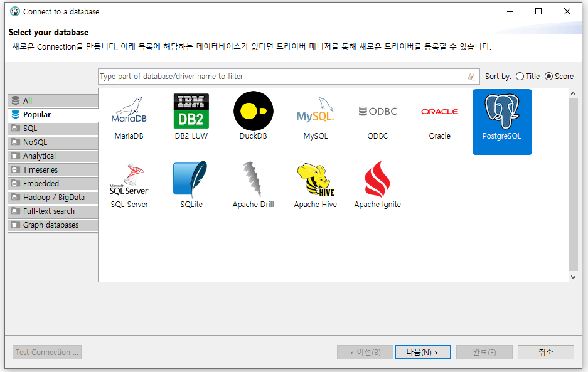Switch to the SQL category
588x372 pixels.
pyautogui.click(x=53, y=128)
